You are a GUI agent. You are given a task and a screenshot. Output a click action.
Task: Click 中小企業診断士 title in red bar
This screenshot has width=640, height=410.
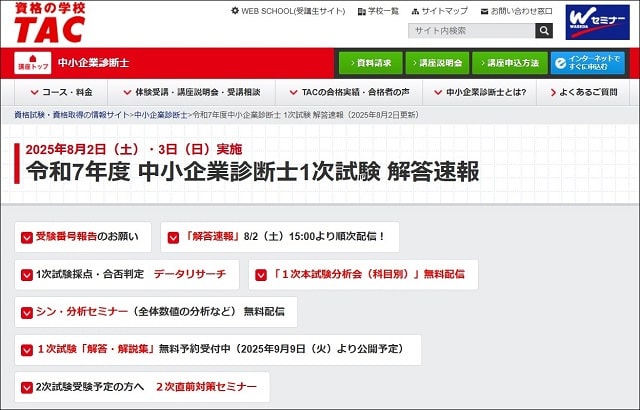(x=93, y=63)
